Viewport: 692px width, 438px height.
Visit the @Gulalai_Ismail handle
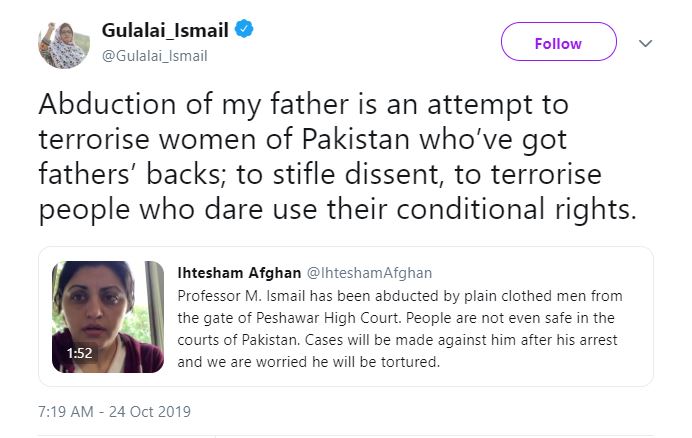[154, 56]
